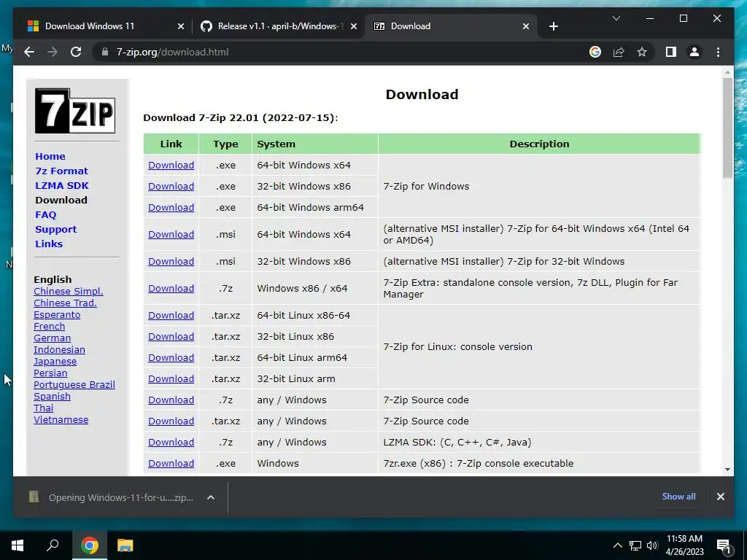
Task: Open File Explorer from the taskbar
Action: coord(125,545)
